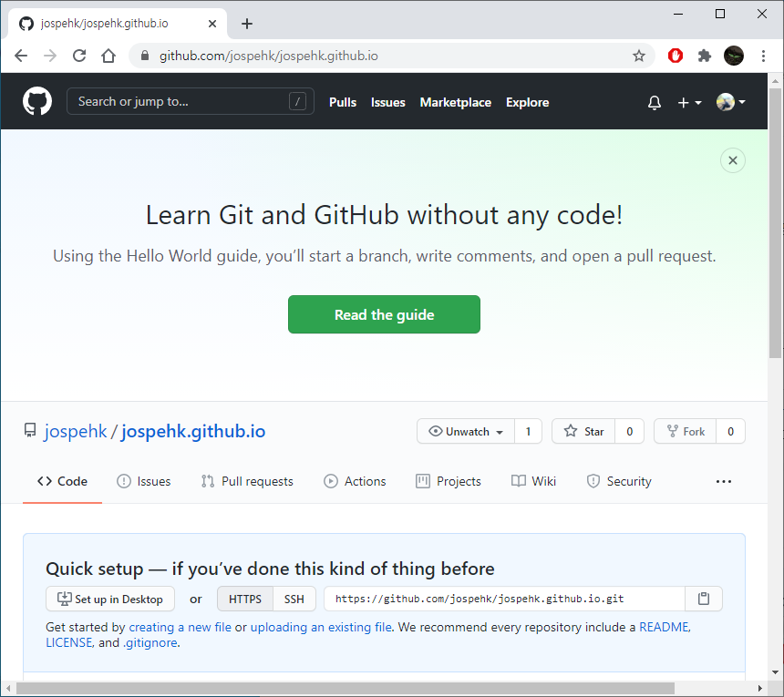Viewport: 784px width, 697px height.
Task: Open the Extensions puzzle icon
Action: pos(705,56)
